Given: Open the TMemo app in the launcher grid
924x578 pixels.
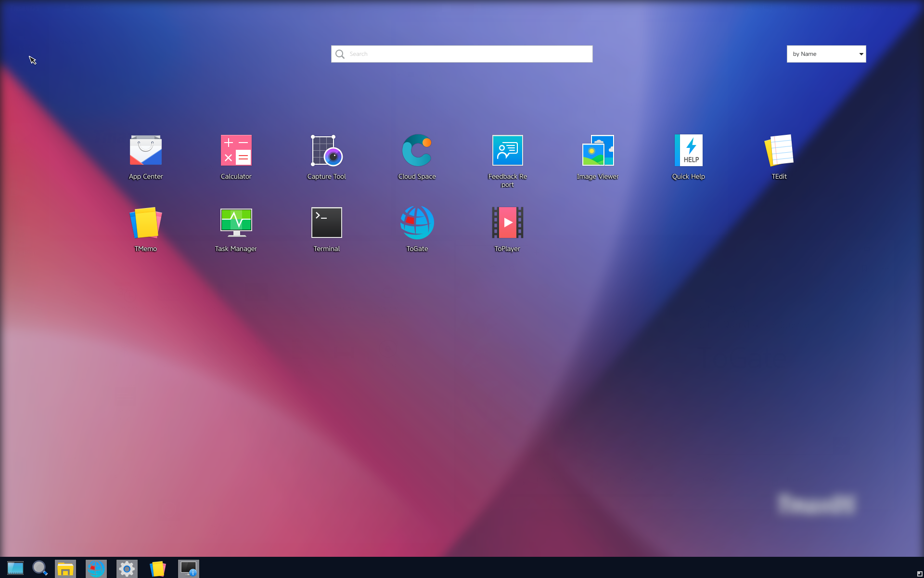Looking at the screenshot, I should [x=146, y=223].
